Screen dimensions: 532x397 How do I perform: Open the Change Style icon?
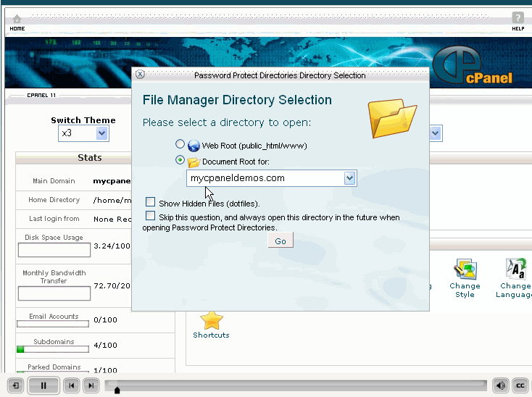(x=465, y=269)
